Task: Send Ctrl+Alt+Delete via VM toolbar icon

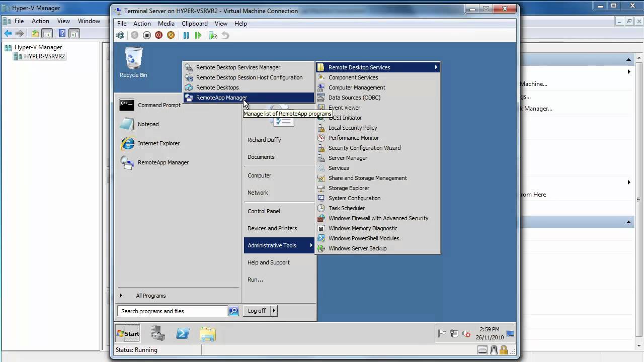Action: [x=120, y=35]
